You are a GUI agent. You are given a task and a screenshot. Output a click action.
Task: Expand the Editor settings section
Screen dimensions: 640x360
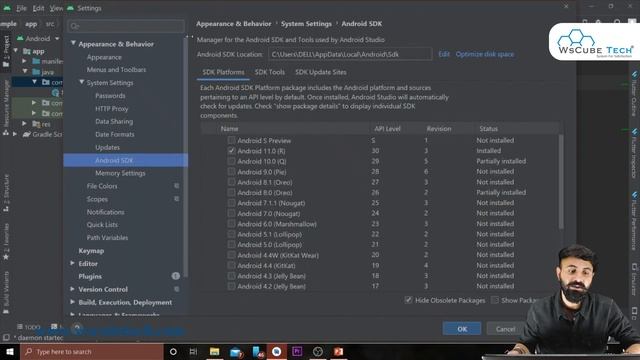coord(73,263)
